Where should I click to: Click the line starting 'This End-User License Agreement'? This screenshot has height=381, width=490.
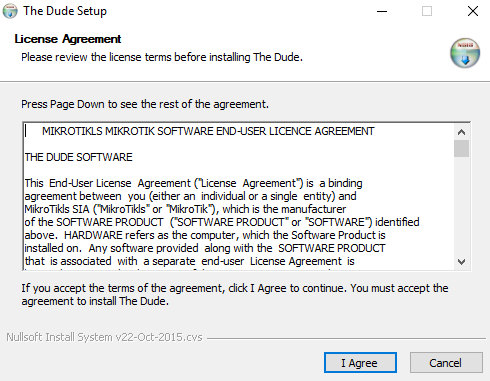tap(193, 183)
